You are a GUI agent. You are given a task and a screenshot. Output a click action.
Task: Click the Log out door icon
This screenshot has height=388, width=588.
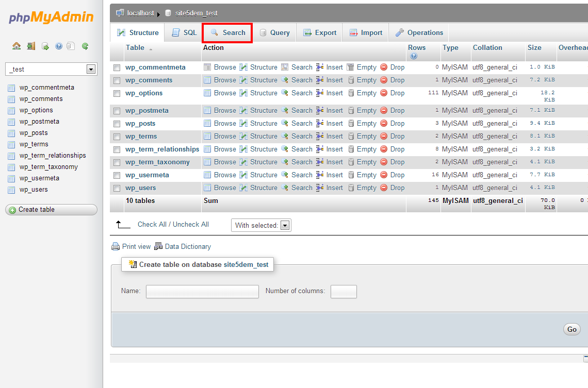click(31, 46)
